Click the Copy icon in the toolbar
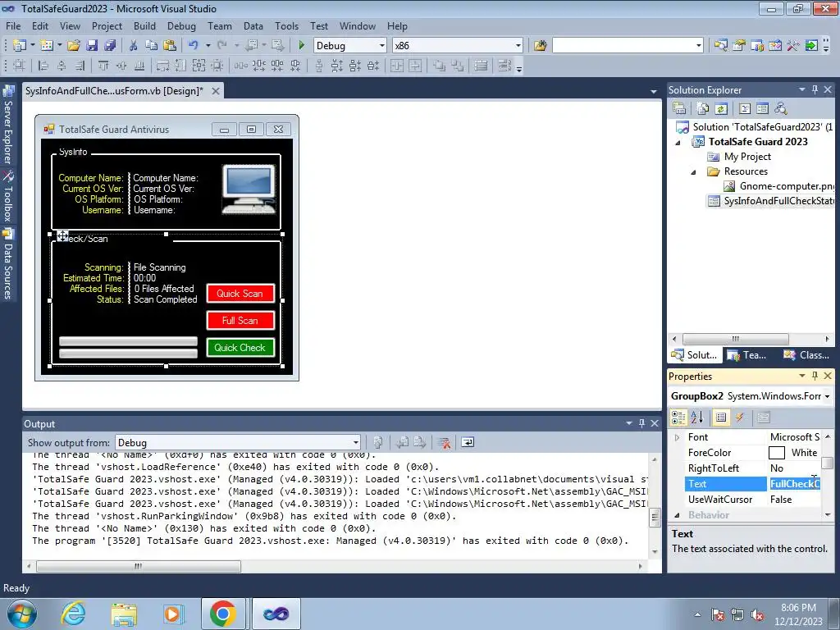Screen dimensions: 840x630 tap(152, 46)
